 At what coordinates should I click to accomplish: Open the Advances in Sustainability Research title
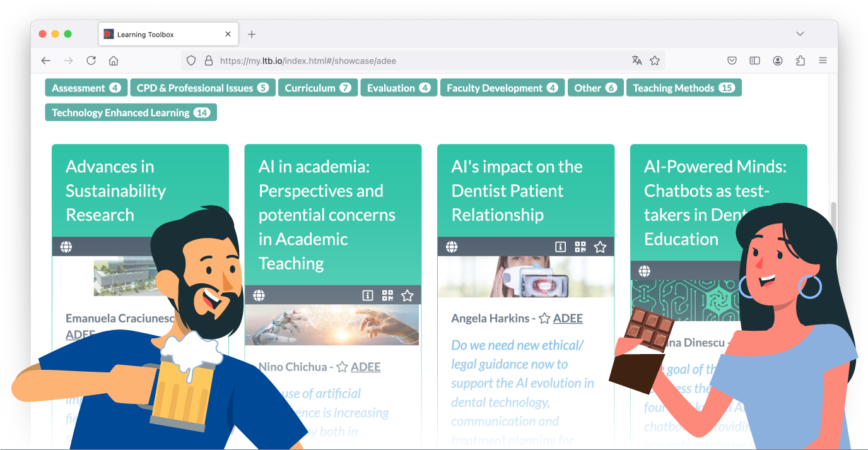click(116, 191)
